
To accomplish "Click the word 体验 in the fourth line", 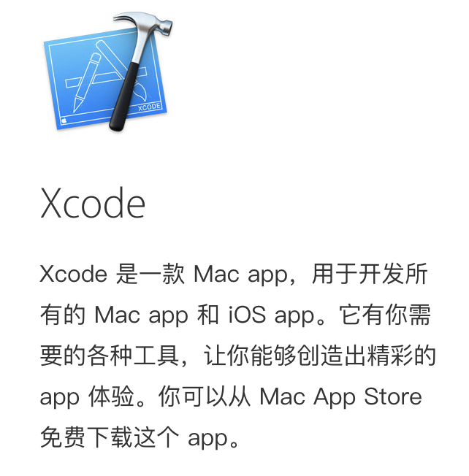I will pos(112,396).
